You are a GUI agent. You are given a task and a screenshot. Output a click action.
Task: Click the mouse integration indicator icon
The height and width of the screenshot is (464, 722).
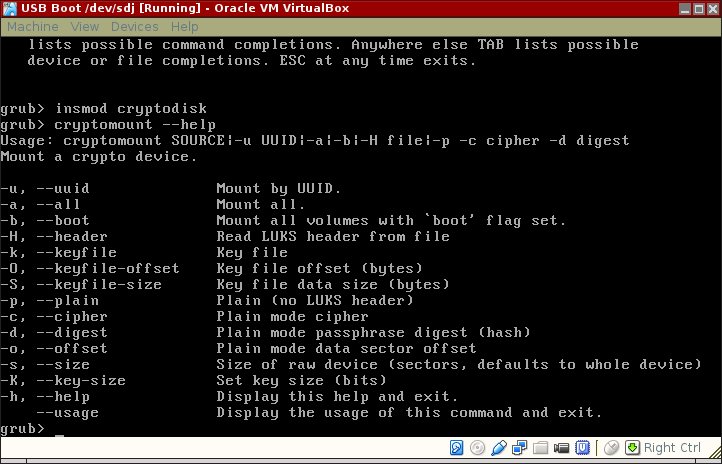611,447
